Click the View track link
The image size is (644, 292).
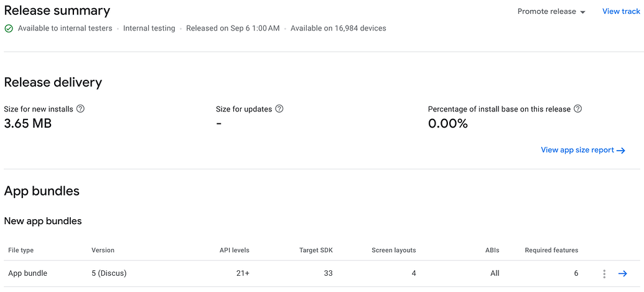(621, 11)
